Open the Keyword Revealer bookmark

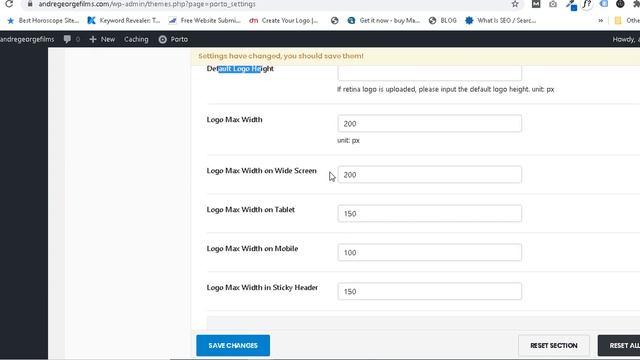pyautogui.click(x=124, y=20)
